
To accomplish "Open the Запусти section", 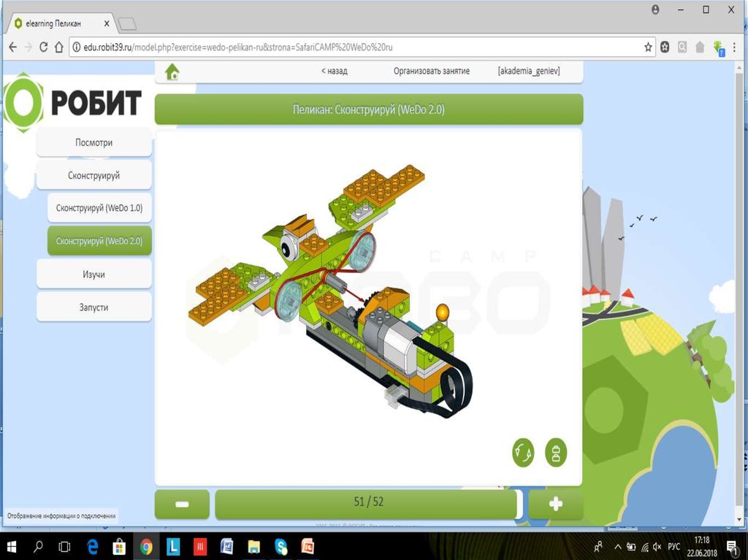I will (x=94, y=307).
